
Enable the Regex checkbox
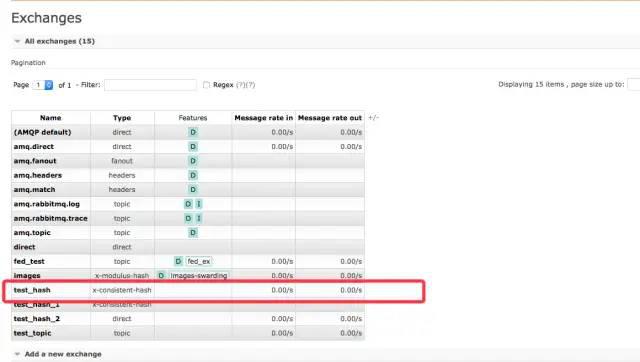[206, 85]
